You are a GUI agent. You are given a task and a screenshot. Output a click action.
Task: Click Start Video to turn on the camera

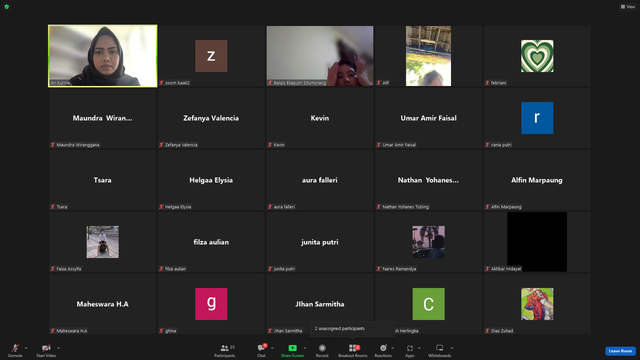[46, 350]
